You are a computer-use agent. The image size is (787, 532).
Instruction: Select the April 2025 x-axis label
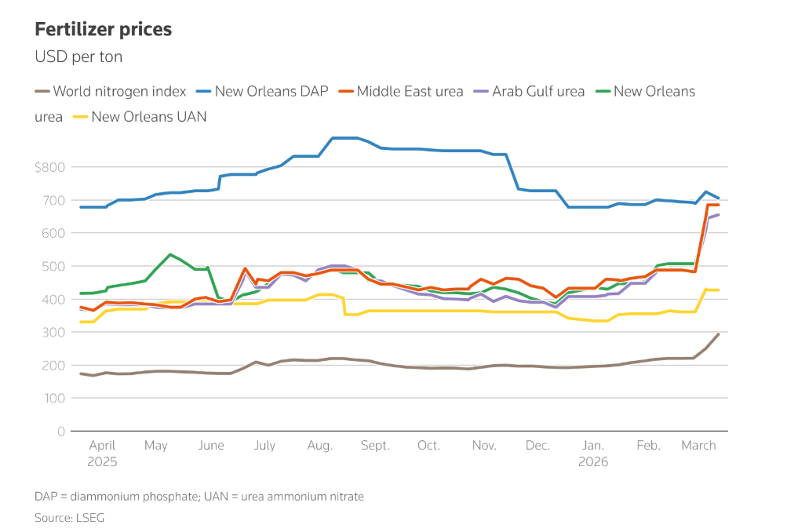102,454
